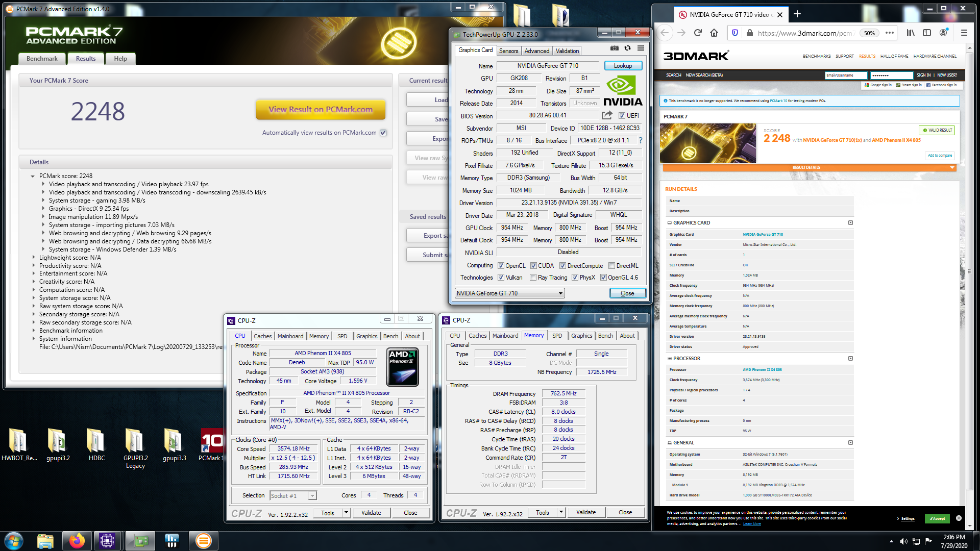This screenshot has height=551, width=980.
Task: Toggle automatically view results on PCMark.com
Action: coord(383,133)
